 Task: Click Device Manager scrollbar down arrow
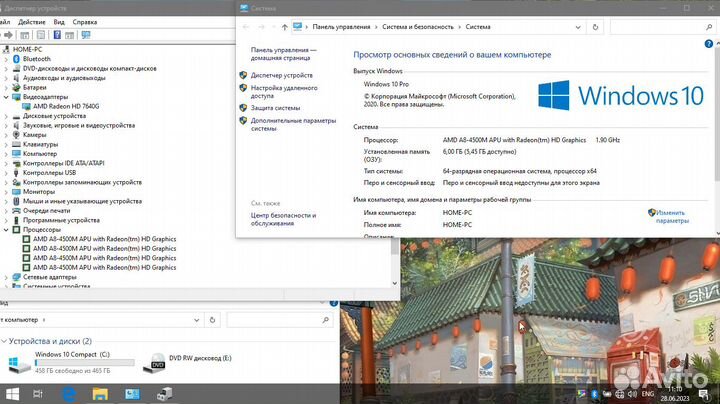point(395,283)
